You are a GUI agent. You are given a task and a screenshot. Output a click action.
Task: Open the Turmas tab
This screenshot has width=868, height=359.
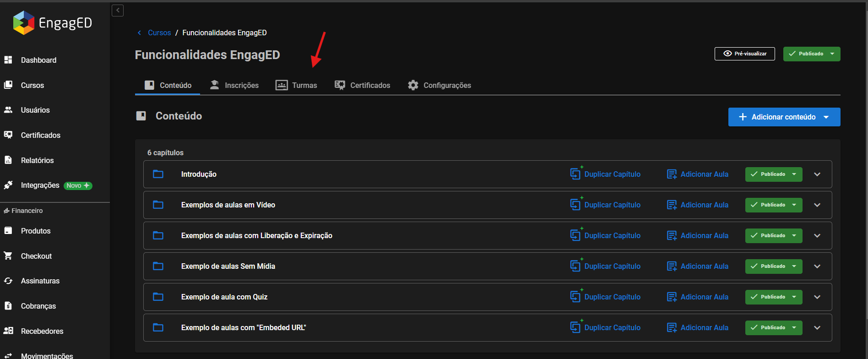pos(296,85)
